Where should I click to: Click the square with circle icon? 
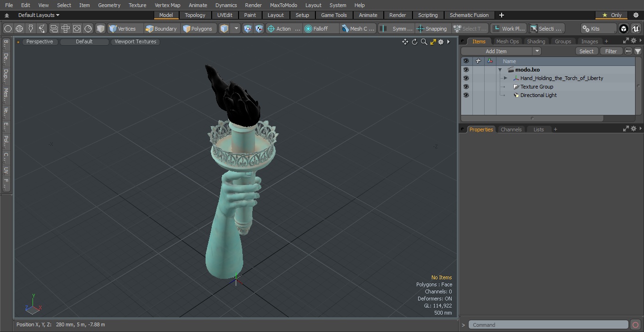tap(77, 29)
